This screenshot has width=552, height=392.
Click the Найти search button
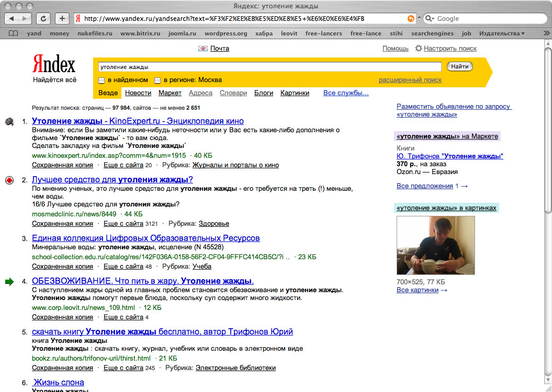459,66
